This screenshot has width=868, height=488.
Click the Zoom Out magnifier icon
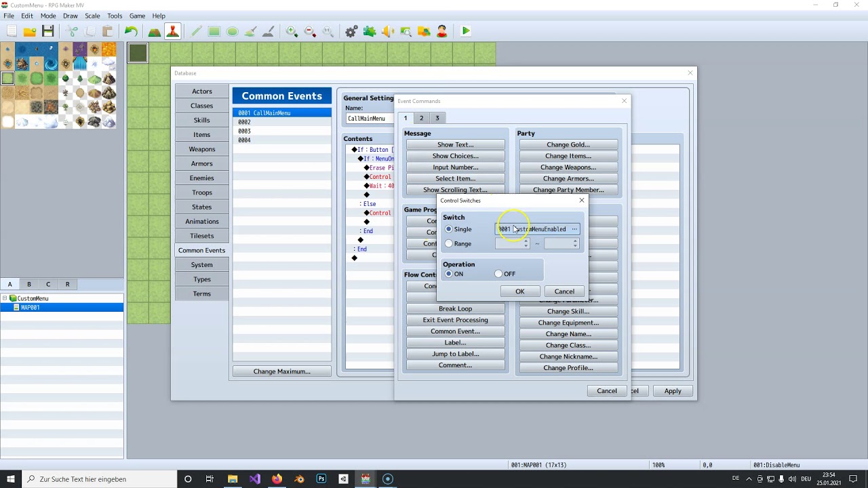click(310, 31)
